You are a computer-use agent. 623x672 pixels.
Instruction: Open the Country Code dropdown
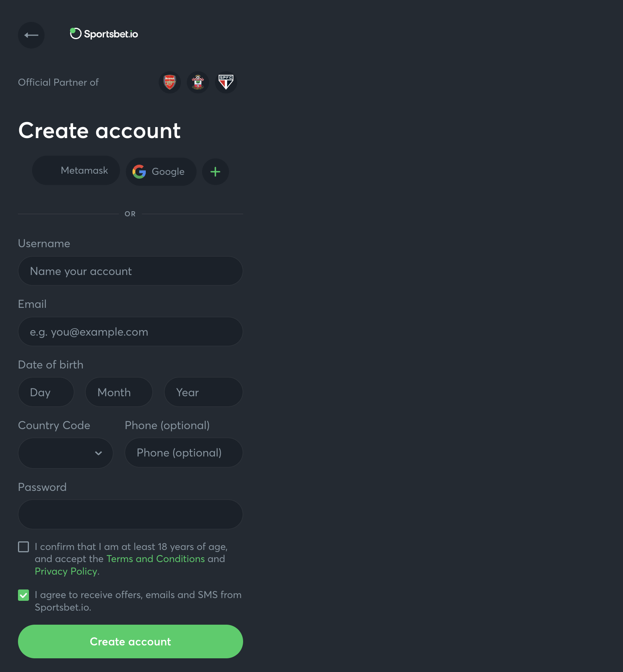66,453
